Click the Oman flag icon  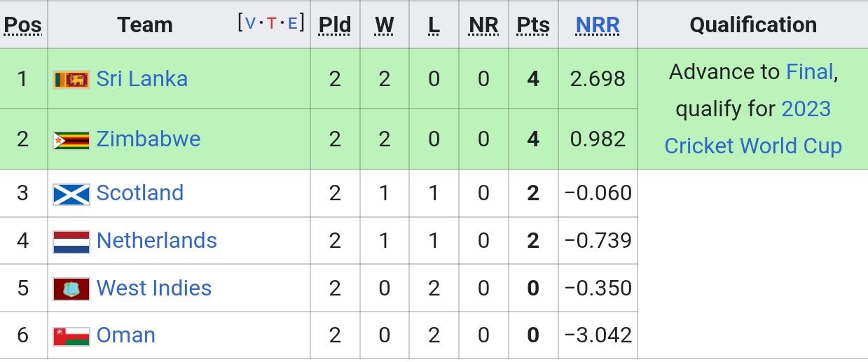(x=71, y=336)
